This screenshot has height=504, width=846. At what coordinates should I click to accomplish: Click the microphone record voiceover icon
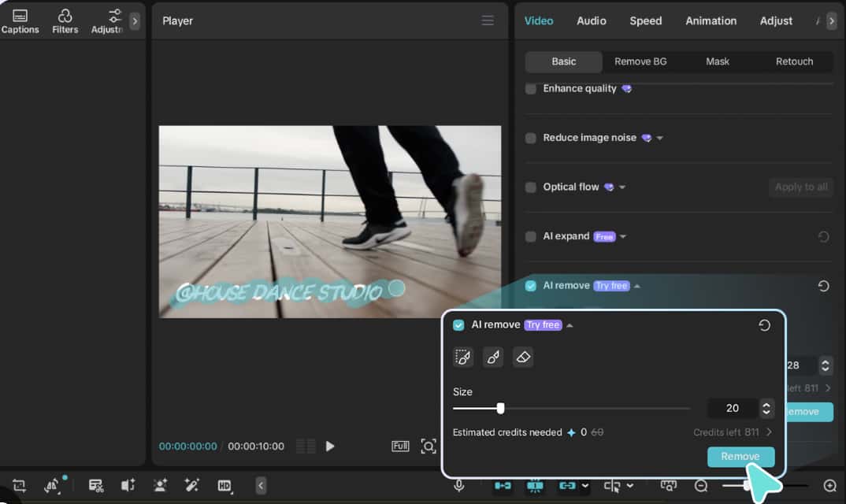click(459, 486)
